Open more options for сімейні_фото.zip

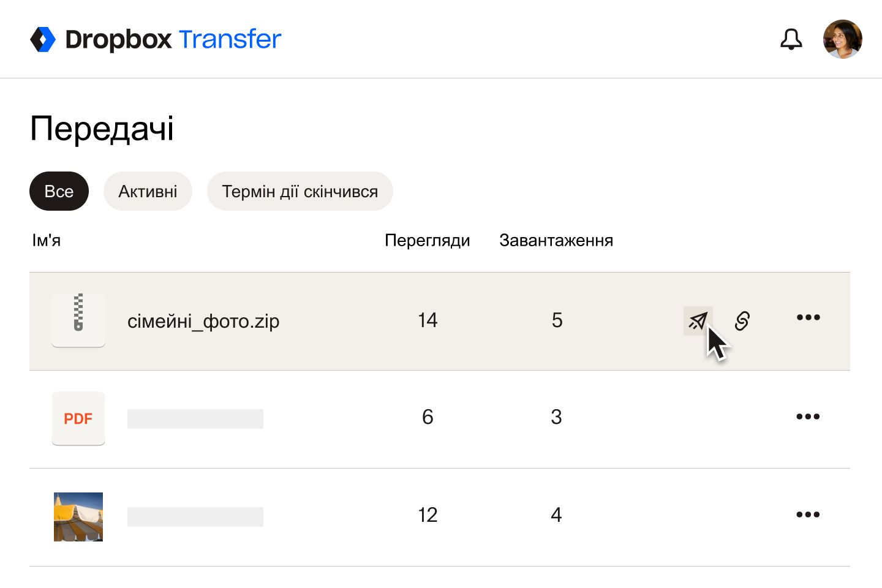pyautogui.click(x=808, y=317)
